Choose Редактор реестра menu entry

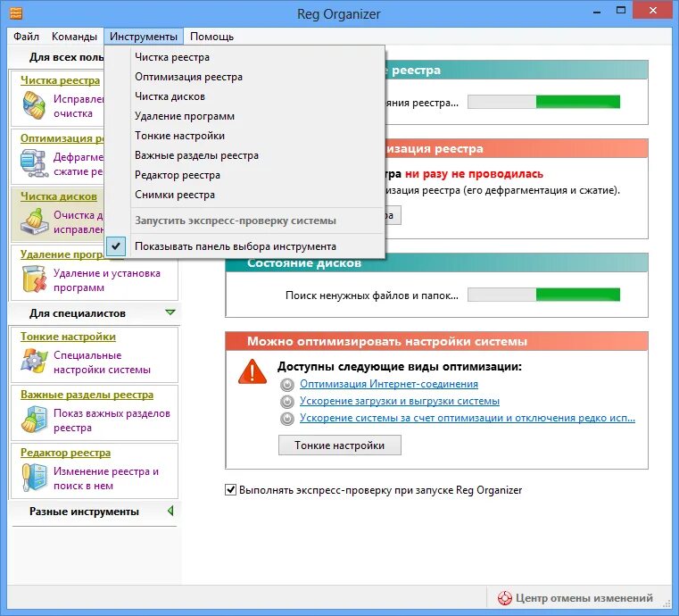tap(244, 175)
